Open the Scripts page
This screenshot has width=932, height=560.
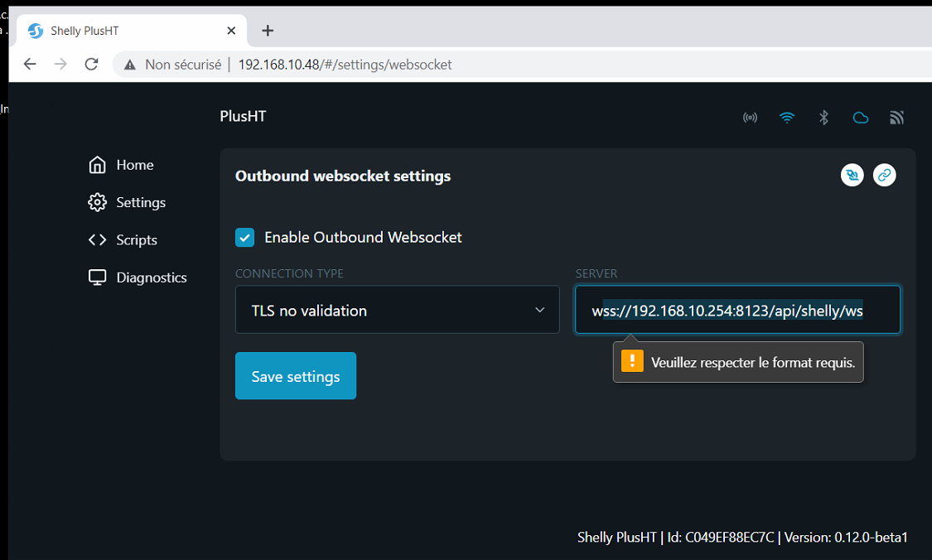(x=135, y=239)
